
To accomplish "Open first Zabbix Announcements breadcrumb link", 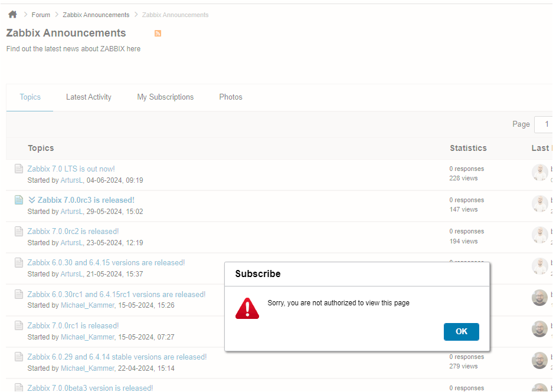I will click(x=96, y=15).
